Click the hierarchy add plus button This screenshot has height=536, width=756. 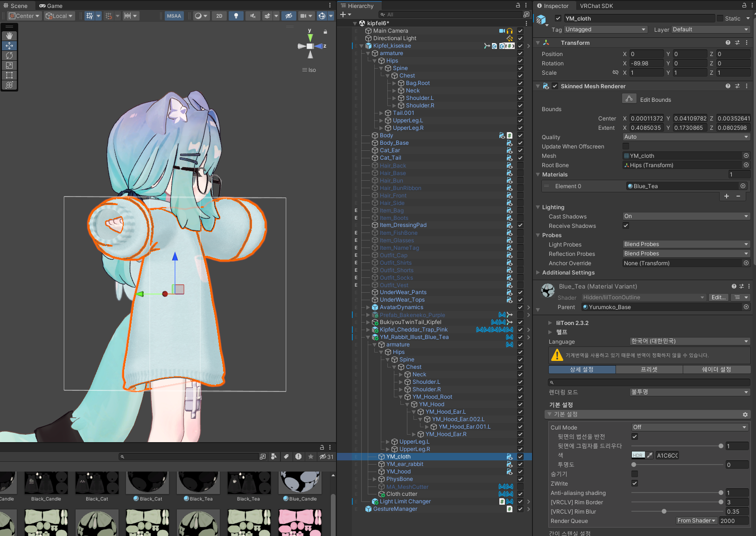(x=343, y=14)
